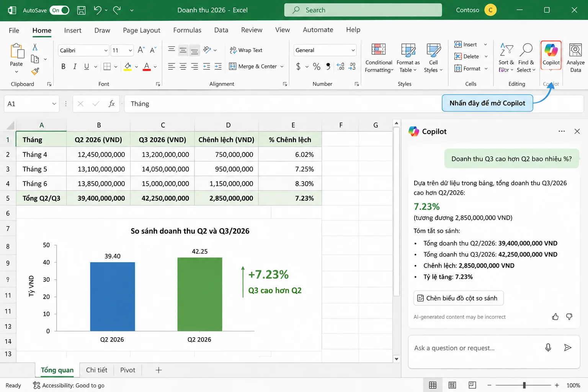Activate the Format Painter brush

tap(35, 71)
